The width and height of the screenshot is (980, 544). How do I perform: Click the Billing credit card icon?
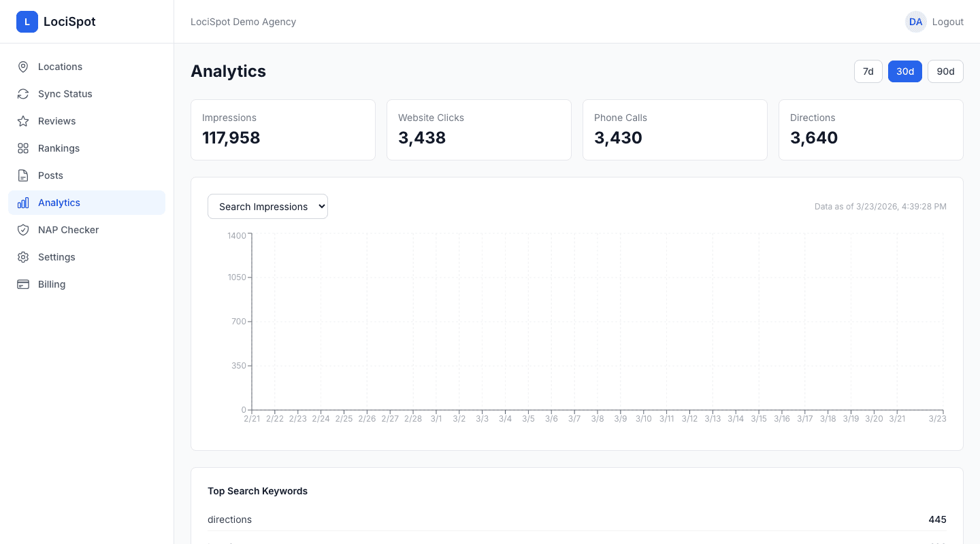click(x=22, y=284)
